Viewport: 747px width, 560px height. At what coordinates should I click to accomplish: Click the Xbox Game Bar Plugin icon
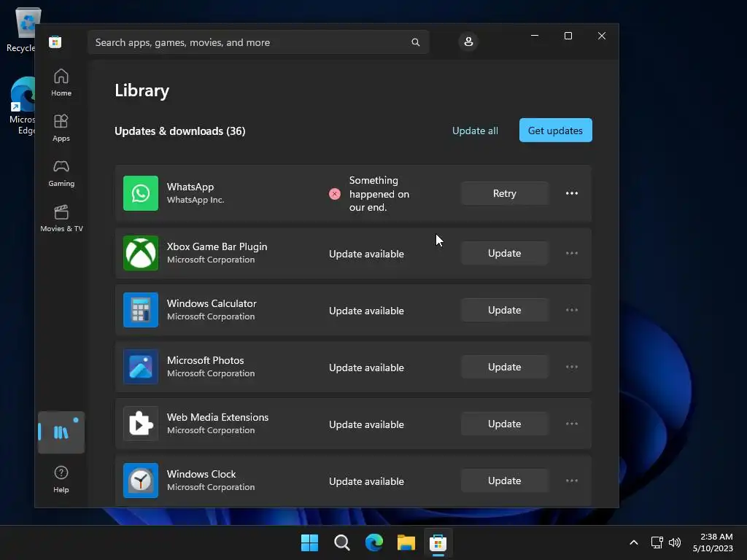click(141, 253)
